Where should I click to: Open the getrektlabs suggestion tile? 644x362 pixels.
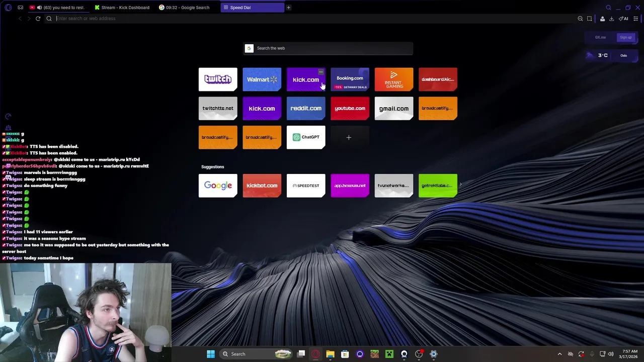click(438, 186)
